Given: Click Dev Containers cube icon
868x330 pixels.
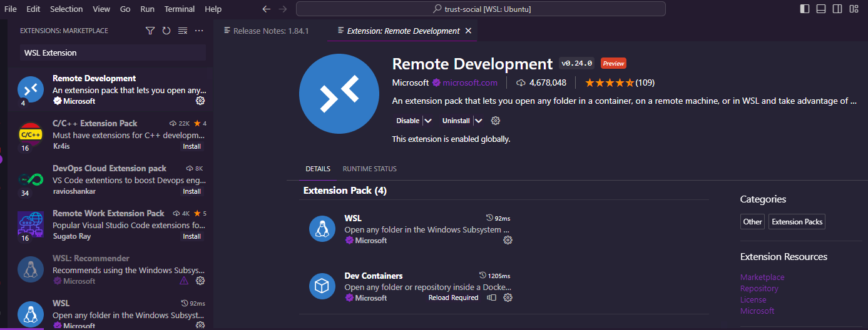Looking at the screenshot, I should pos(322,286).
